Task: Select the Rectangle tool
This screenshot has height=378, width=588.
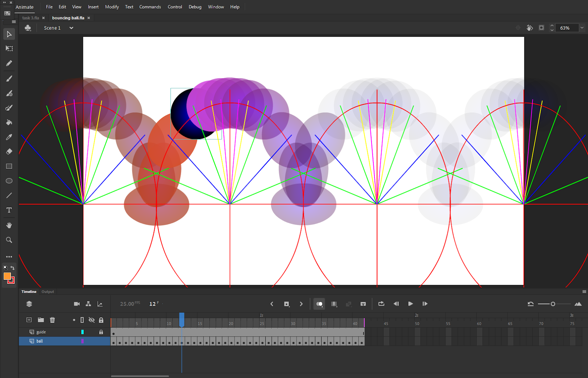Action: tap(9, 166)
